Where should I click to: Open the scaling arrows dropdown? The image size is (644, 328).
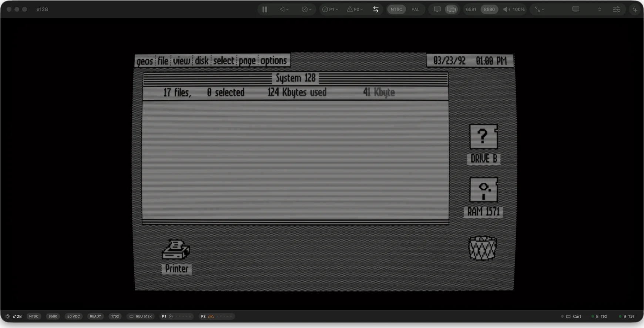pyautogui.click(x=539, y=9)
